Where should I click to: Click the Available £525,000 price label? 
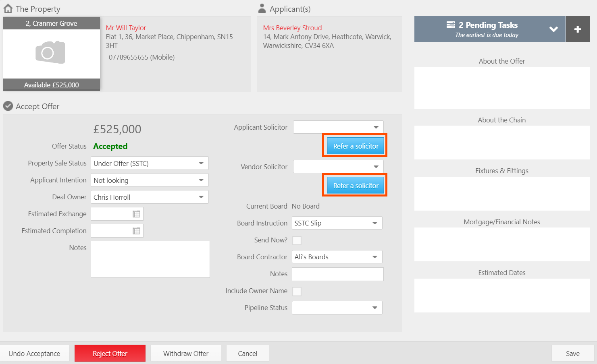[x=52, y=85]
